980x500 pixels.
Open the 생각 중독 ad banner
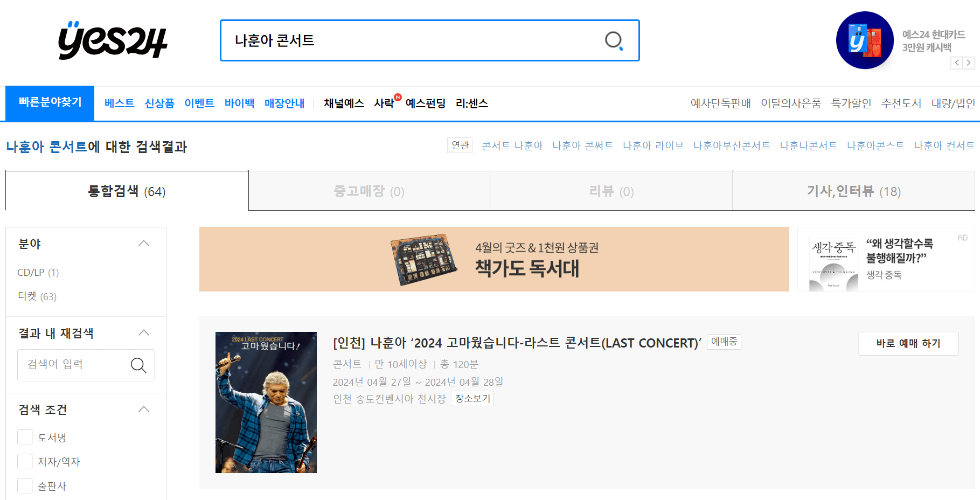click(x=886, y=259)
